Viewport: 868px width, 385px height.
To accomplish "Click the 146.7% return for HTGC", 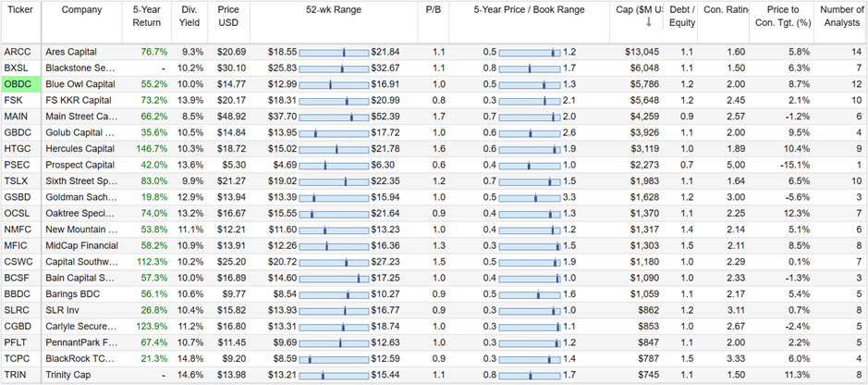I will tap(152, 149).
